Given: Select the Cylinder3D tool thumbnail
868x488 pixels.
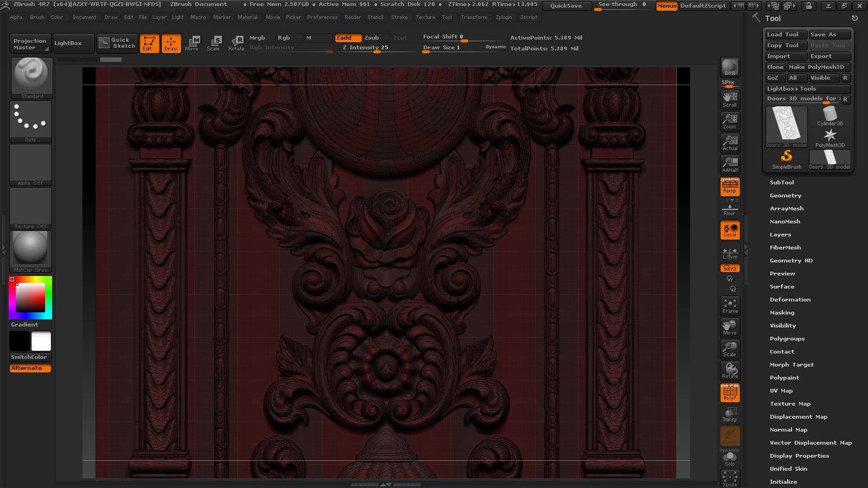Looking at the screenshot, I should click(x=829, y=116).
